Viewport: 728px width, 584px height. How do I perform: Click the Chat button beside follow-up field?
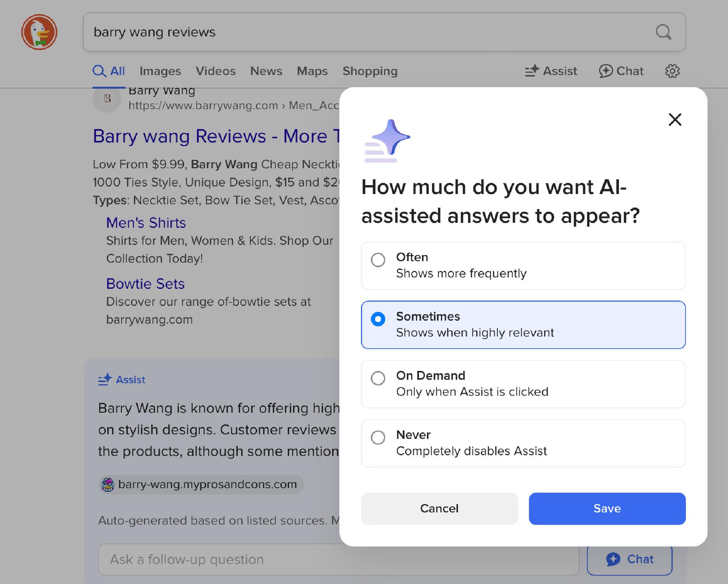(x=629, y=559)
